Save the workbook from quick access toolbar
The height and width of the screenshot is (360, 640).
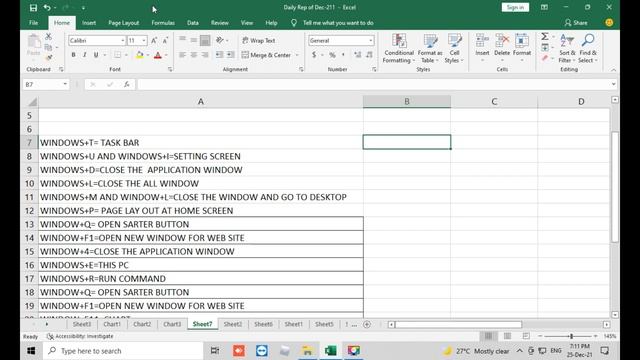pos(33,8)
